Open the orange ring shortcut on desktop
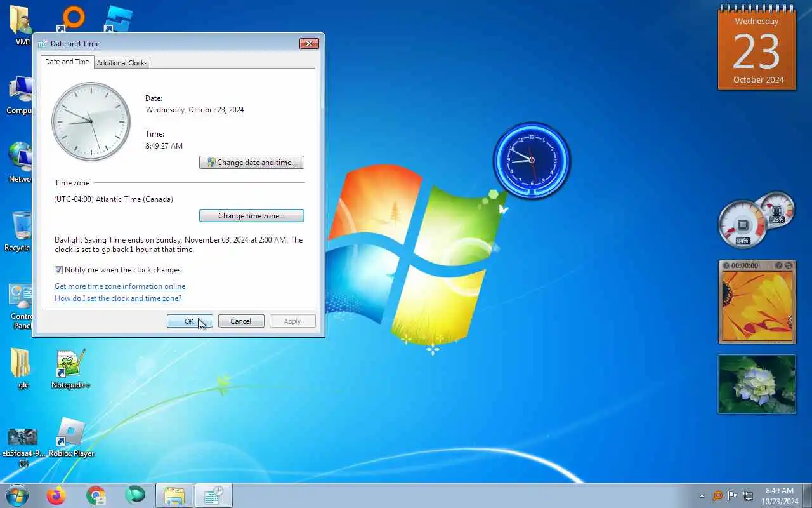 [71, 18]
